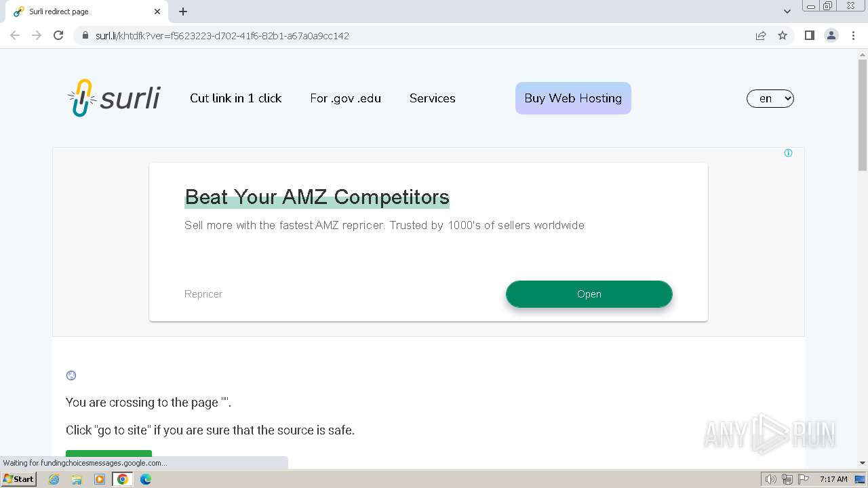Click Beat Your AMZ Competitors headline
Screen dimensions: 868x488
point(317,197)
